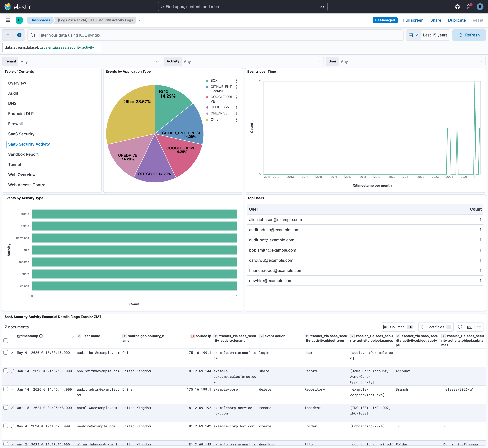Open the date quick menu calendar icon
This screenshot has width=488, height=448.
(x=413, y=35)
